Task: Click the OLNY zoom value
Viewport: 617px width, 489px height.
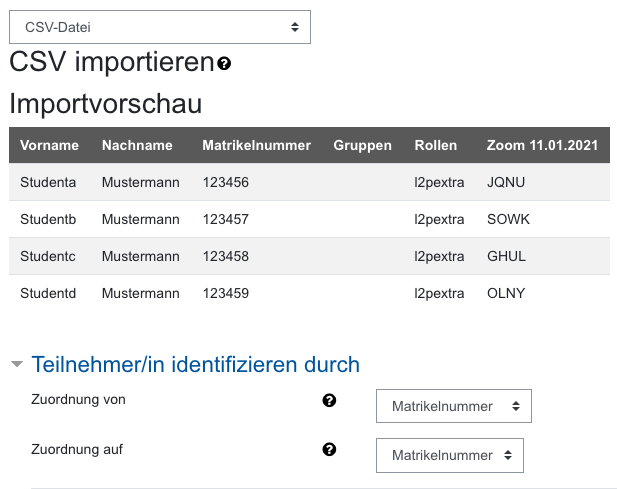Action: tap(506, 293)
